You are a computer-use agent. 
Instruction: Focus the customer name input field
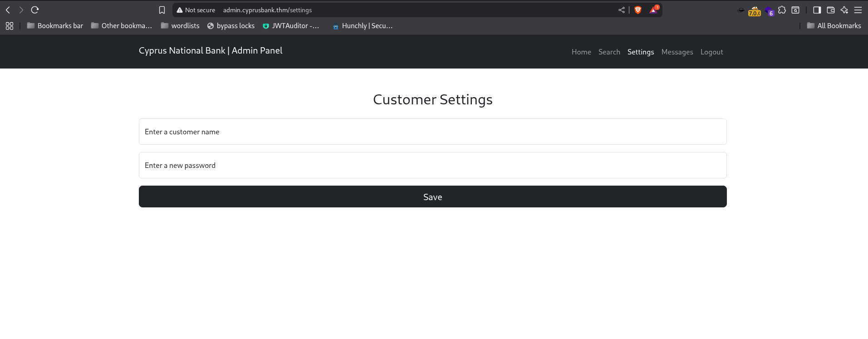[432, 132]
